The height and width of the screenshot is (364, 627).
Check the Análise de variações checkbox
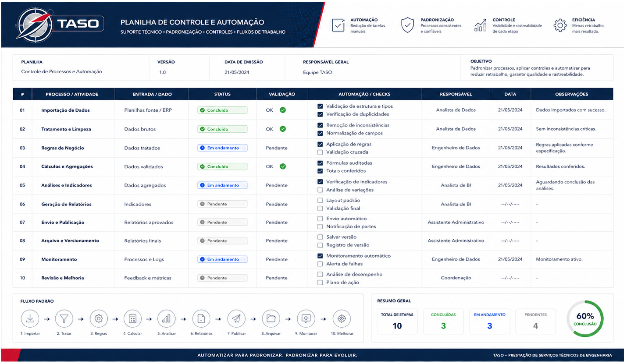coord(320,190)
